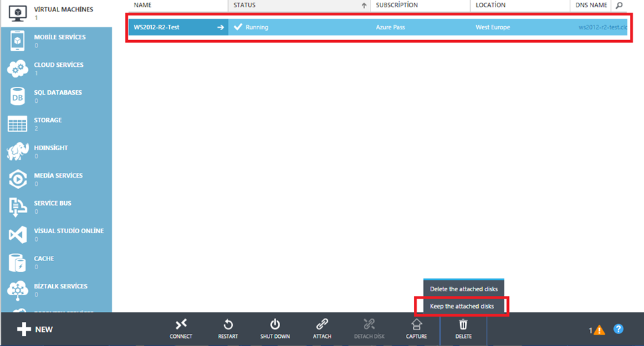Click the Delete trash can icon
644x346 pixels.
463,325
